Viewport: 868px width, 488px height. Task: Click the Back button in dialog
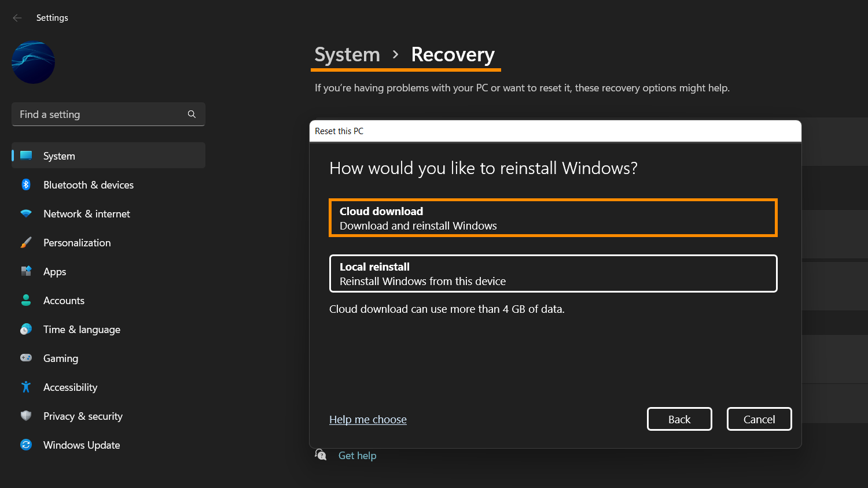pos(679,419)
